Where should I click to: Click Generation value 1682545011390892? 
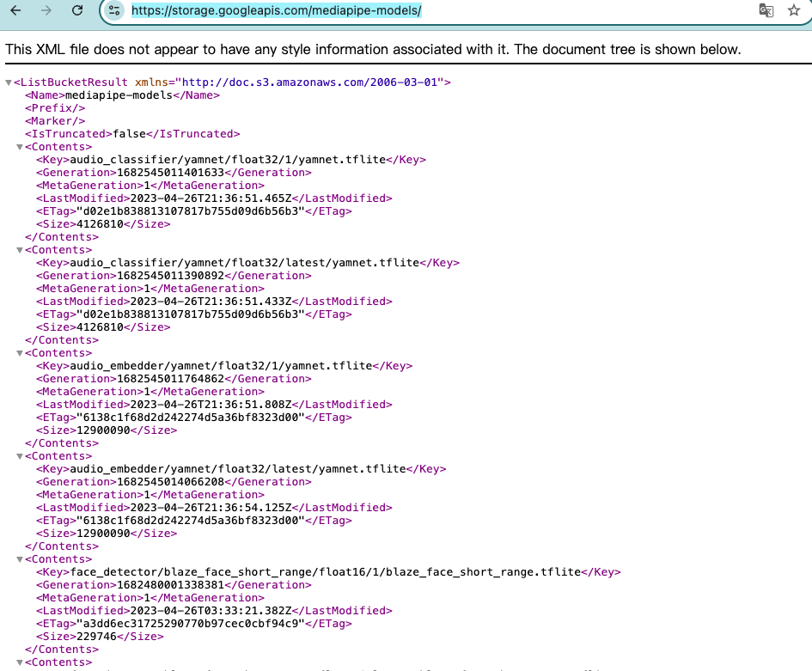170,276
